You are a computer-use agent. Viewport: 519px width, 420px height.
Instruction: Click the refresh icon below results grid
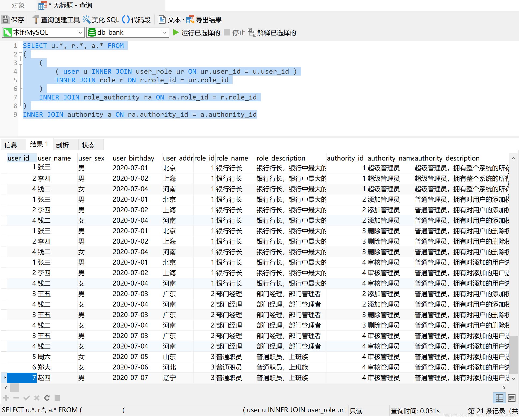47,398
